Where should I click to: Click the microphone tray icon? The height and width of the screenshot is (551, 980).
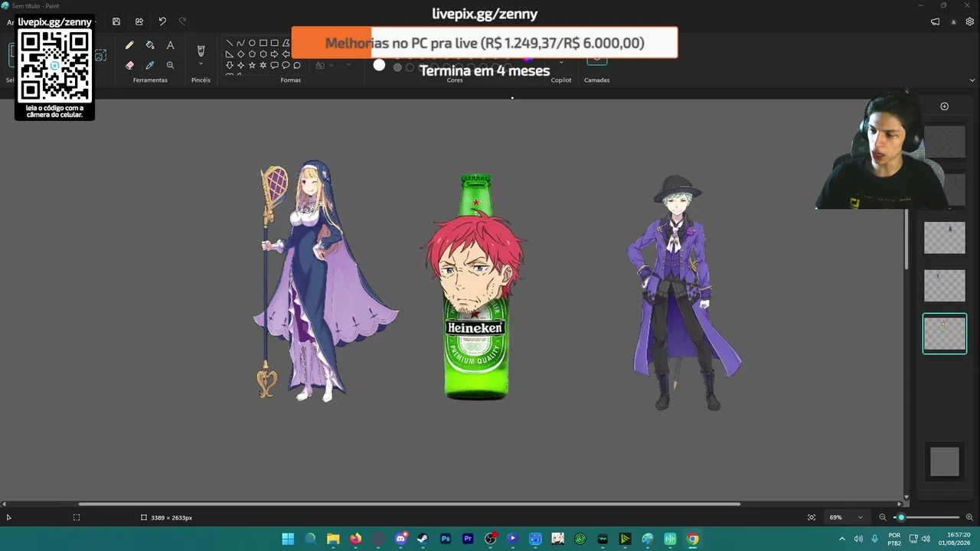874,539
